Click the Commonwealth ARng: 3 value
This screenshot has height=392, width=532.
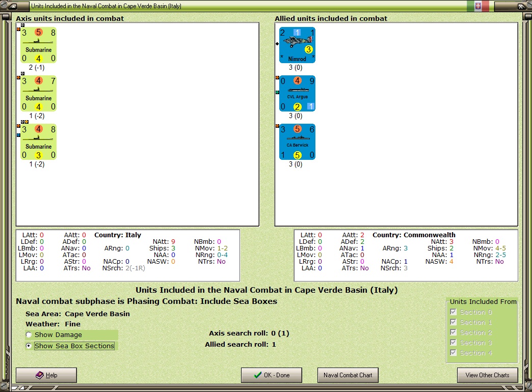(395, 248)
